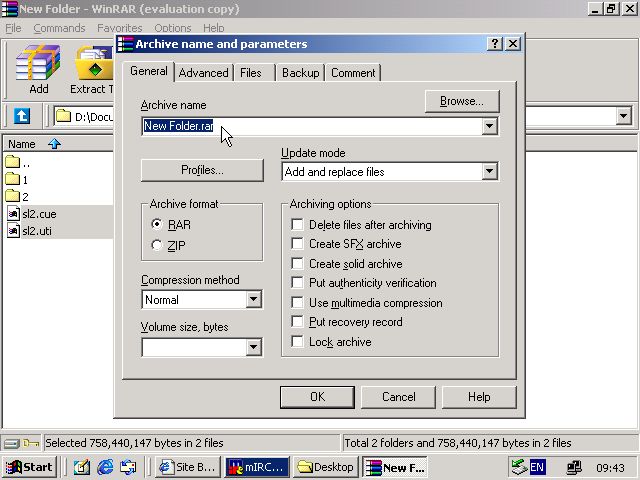Open the Help menu in WinRAR
The width and height of the screenshot is (640, 480).
tap(213, 28)
